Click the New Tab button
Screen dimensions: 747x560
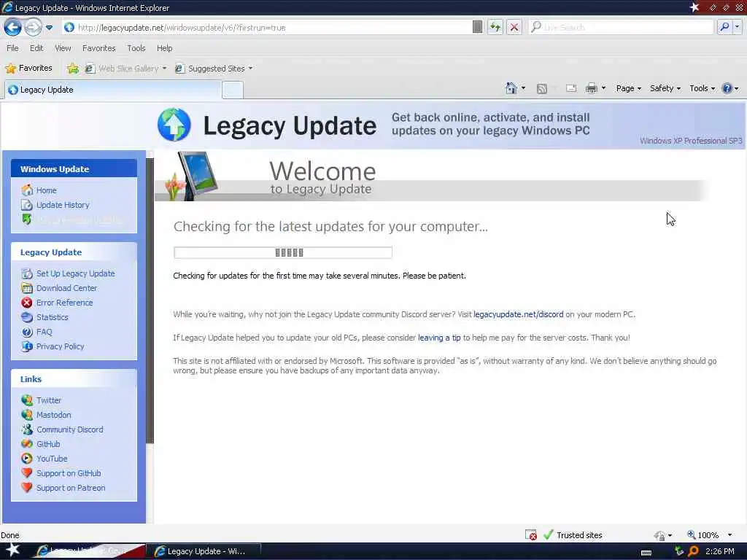click(233, 90)
